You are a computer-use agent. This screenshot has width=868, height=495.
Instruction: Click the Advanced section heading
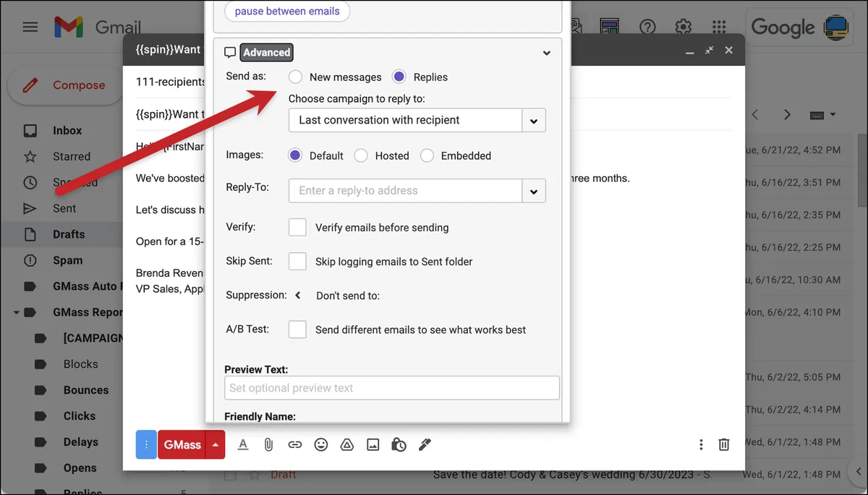point(266,53)
